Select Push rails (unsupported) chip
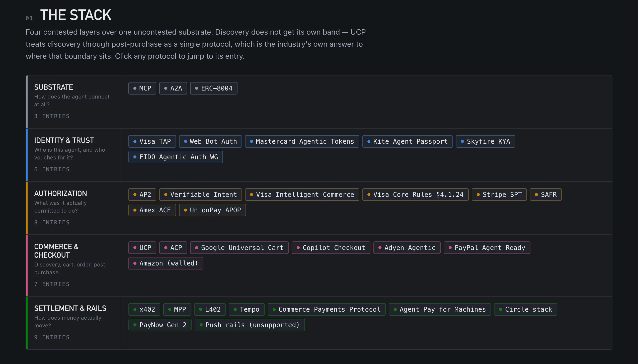This screenshot has height=364, width=638. (x=250, y=325)
